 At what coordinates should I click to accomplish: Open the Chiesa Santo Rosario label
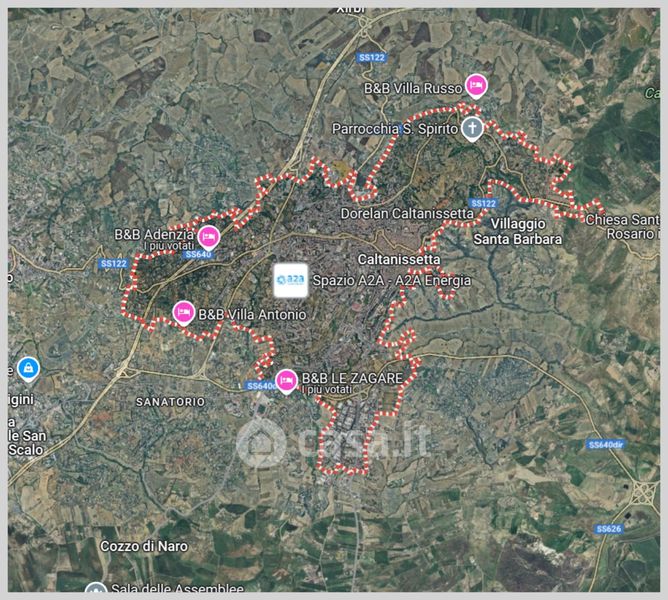coord(623,227)
